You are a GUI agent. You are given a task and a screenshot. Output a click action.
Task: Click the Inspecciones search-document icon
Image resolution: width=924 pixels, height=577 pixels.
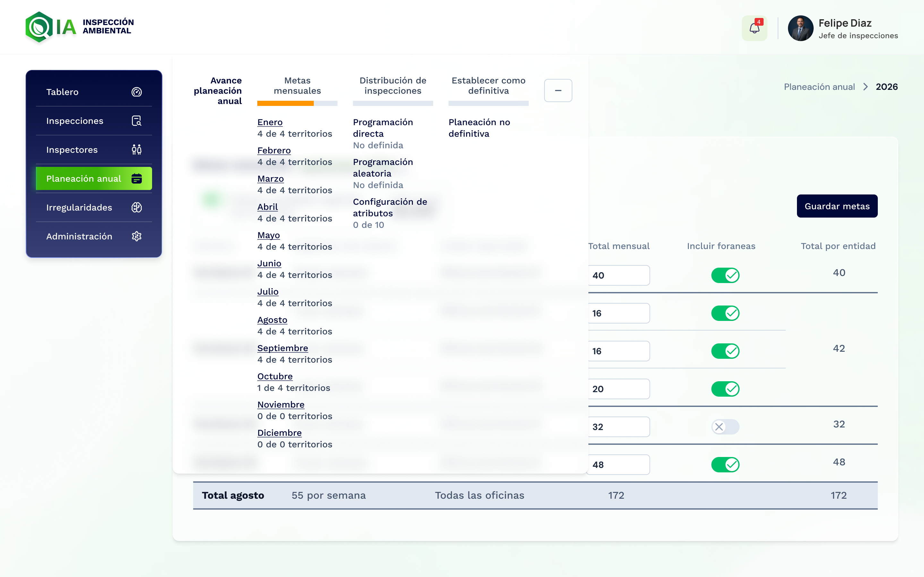pos(137,121)
